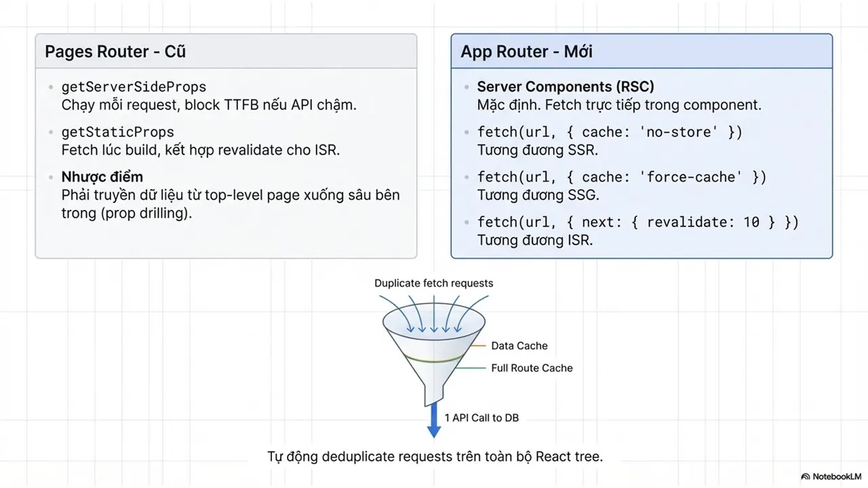The width and height of the screenshot is (868, 488).
Task: Click the Full Route Cache label
Action: 532,368
